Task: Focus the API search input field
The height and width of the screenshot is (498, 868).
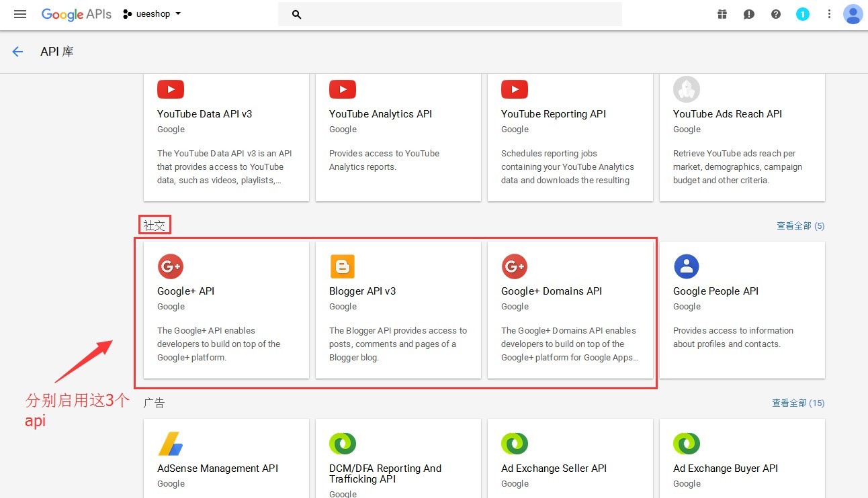Action: [x=450, y=14]
